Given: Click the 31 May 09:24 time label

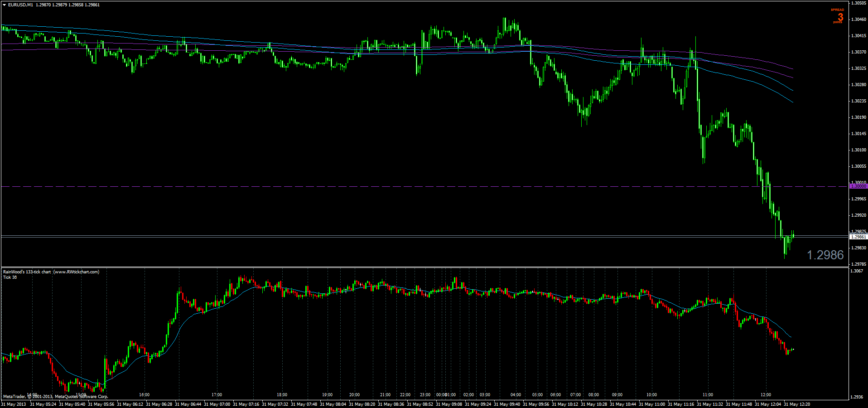Looking at the screenshot, I should [x=478, y=404].
